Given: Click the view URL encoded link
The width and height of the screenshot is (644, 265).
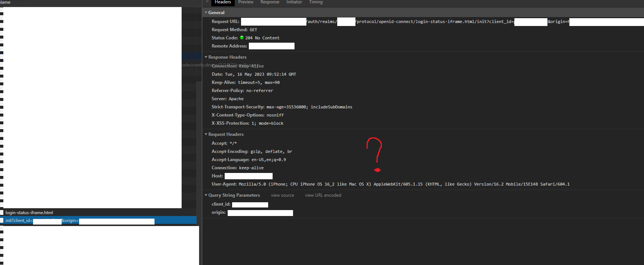Looking at the screenshot, I should coord(323,195).
